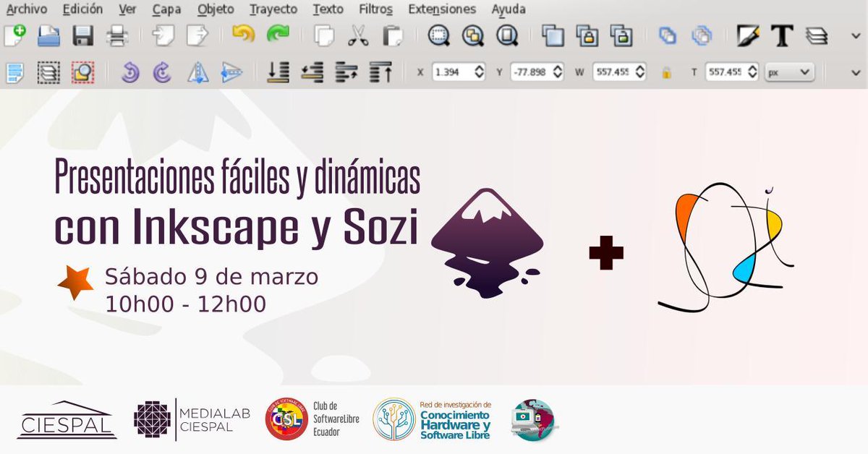The height and width of the screenshot is (454, 868).
Task: Open Fill and Stroke dialog icon
Action: click(x=748, y=35)
